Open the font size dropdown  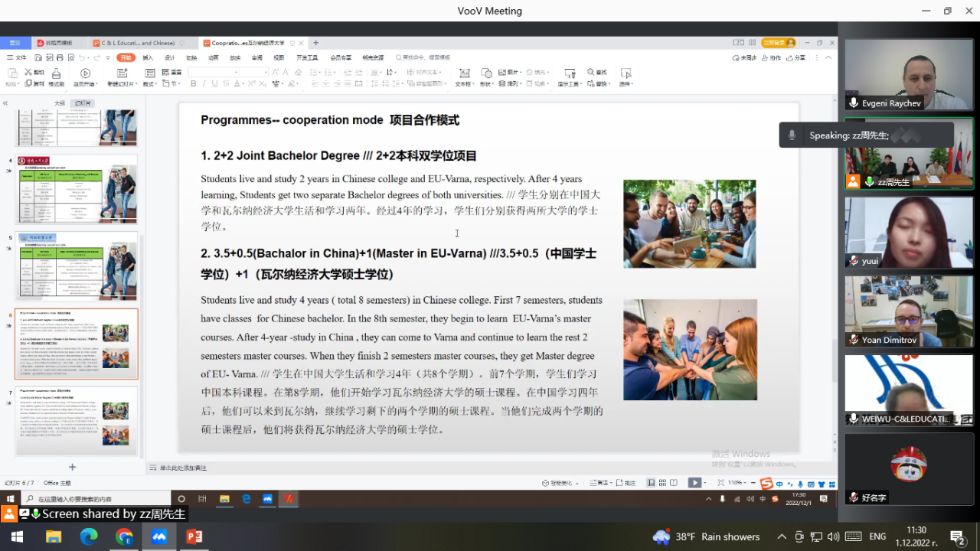tap(266, 72)
